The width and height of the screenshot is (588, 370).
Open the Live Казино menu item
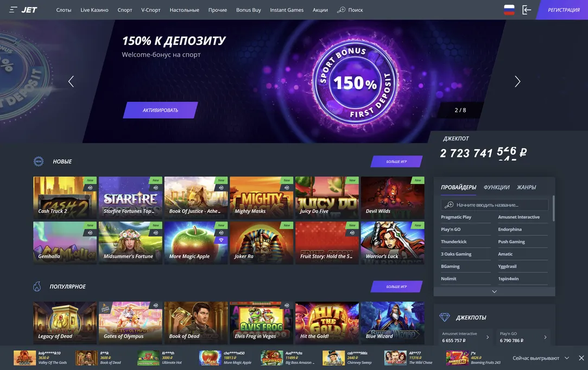(x=94, y=10)
